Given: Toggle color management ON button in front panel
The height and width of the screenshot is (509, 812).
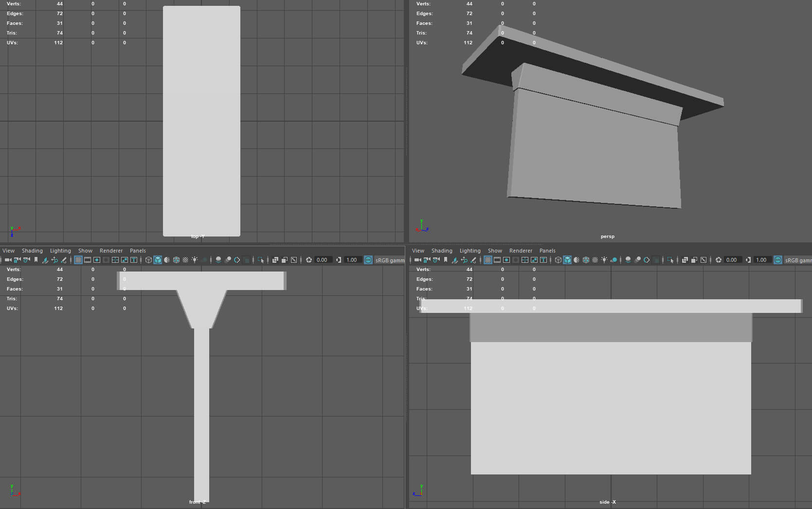Looking at the screenshot, I should point(368,260).
